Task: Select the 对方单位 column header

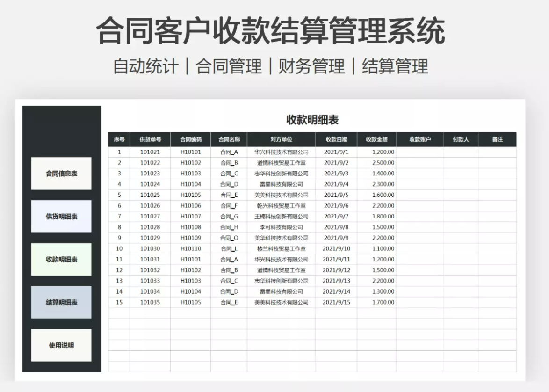Action: pos(281,139)
